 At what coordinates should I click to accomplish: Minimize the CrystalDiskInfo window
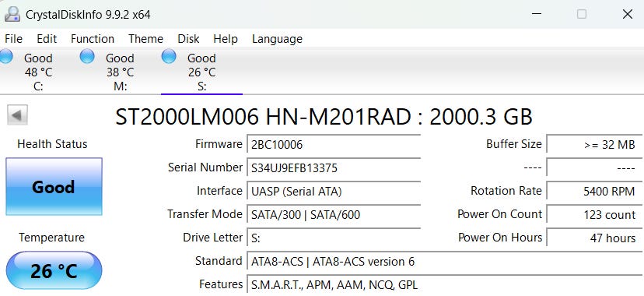536,14
